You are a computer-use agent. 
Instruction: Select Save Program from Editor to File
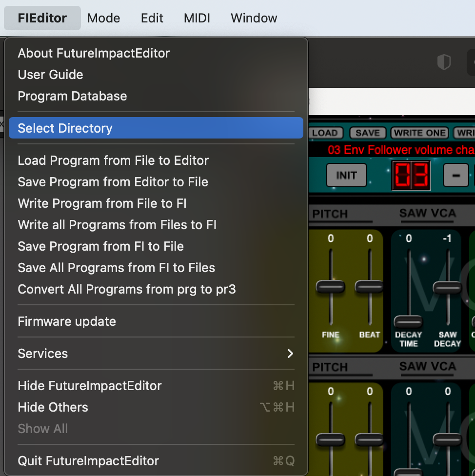pos(156,182)
